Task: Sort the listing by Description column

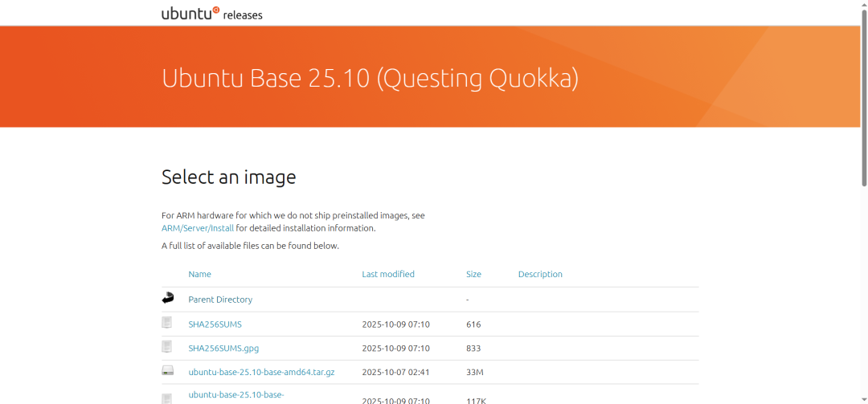Action: click(x=540, y=274)
